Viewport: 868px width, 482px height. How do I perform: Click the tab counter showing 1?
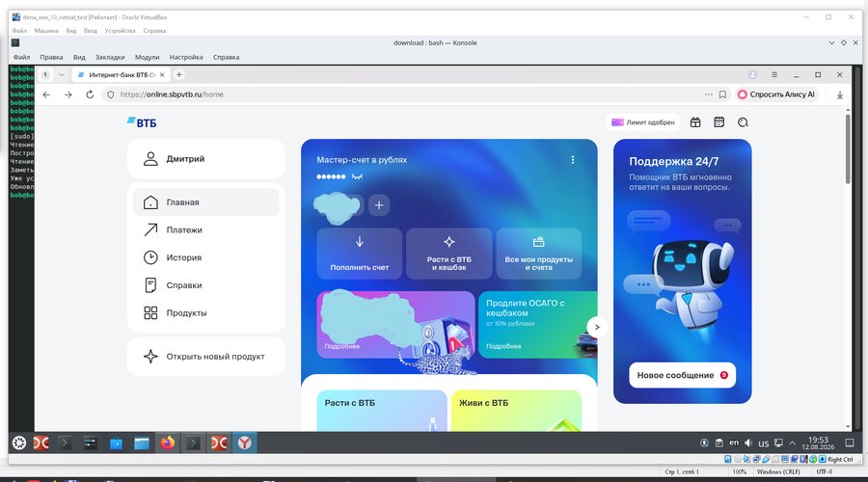(45, 74)
